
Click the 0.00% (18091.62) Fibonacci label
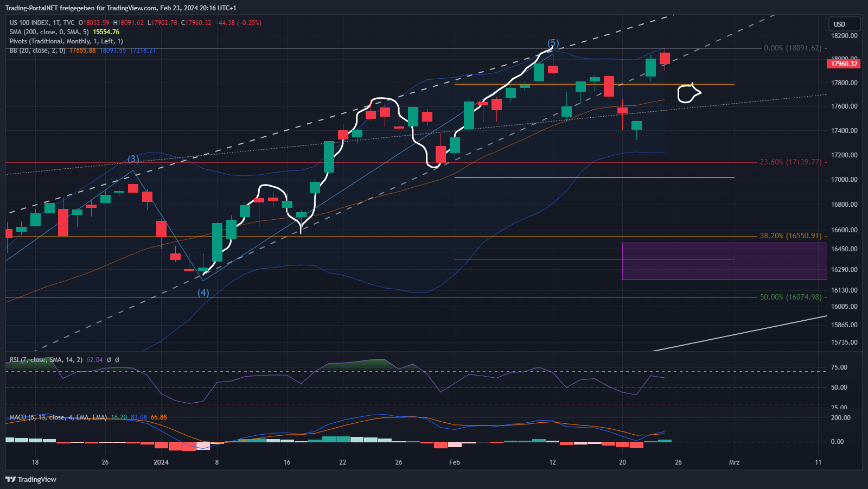coord(792,48)
